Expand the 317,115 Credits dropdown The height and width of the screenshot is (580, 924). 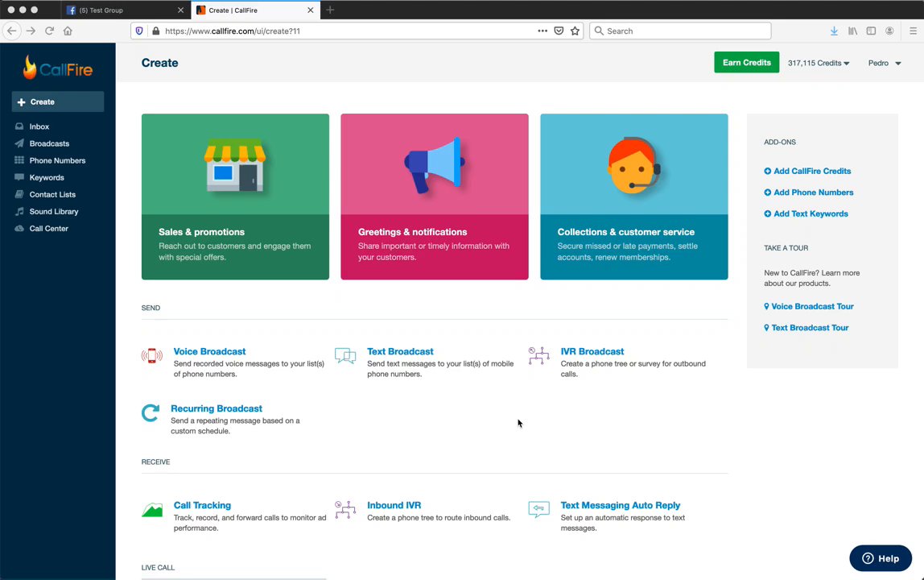coord(819,63)
